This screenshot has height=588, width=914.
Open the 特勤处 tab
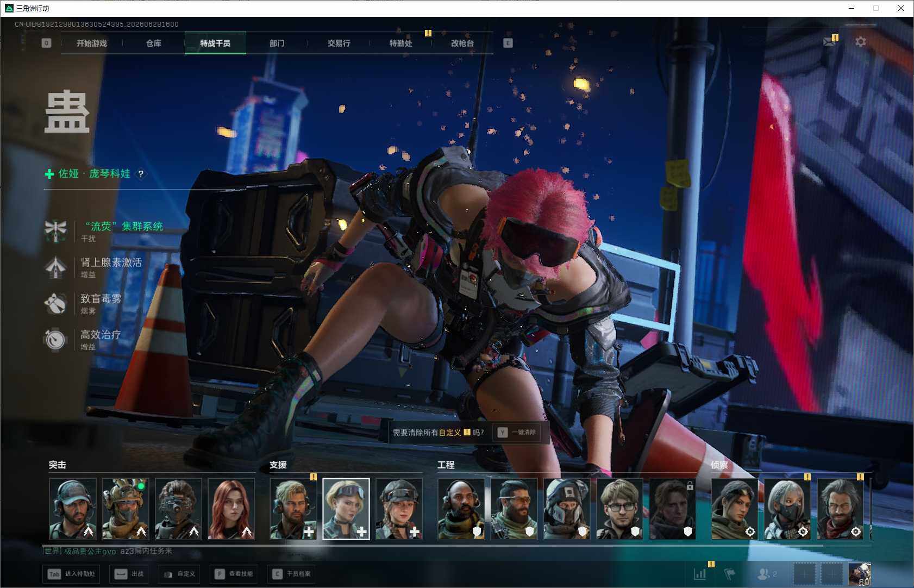[x=401, y=43]
